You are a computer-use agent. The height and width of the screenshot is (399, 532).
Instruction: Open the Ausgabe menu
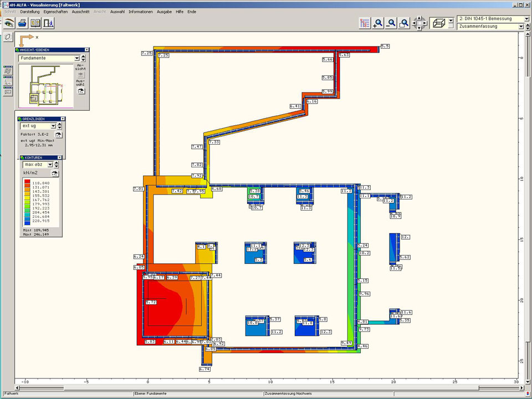(164, 11)
